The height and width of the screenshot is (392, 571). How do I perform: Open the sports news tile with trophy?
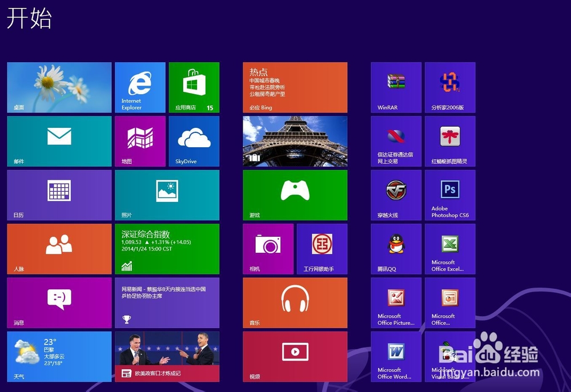(x=167, y=303)
